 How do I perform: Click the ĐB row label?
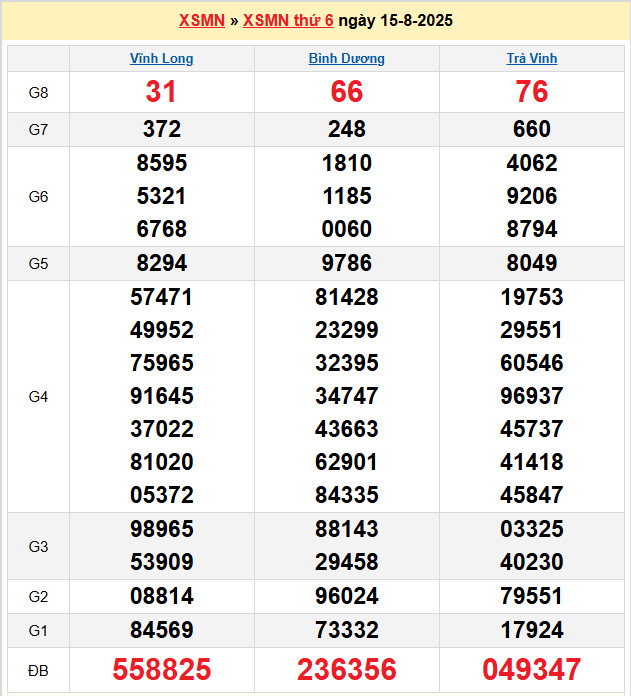point(39,670)
